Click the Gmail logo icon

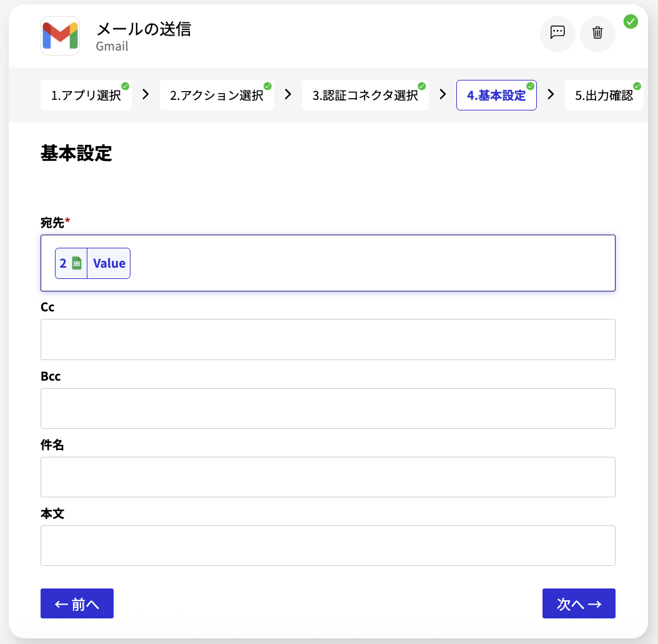click(60, 36)
